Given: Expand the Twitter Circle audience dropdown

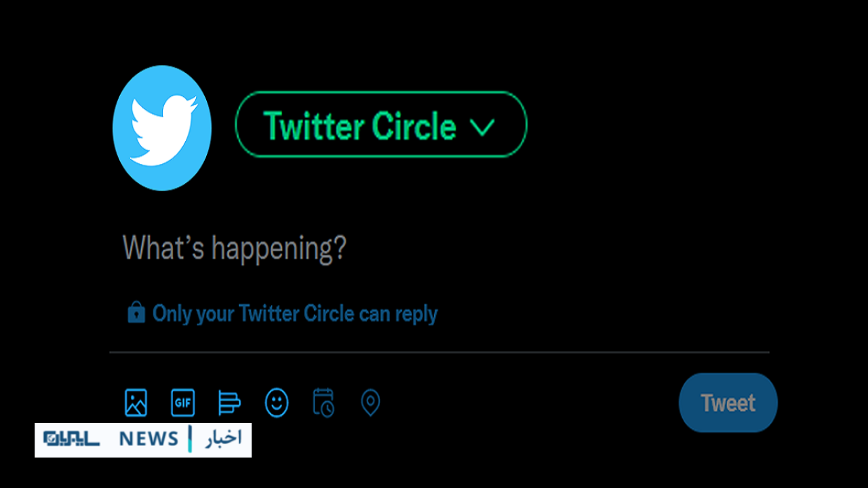Looking at the screenshot, I should (381, 124).
